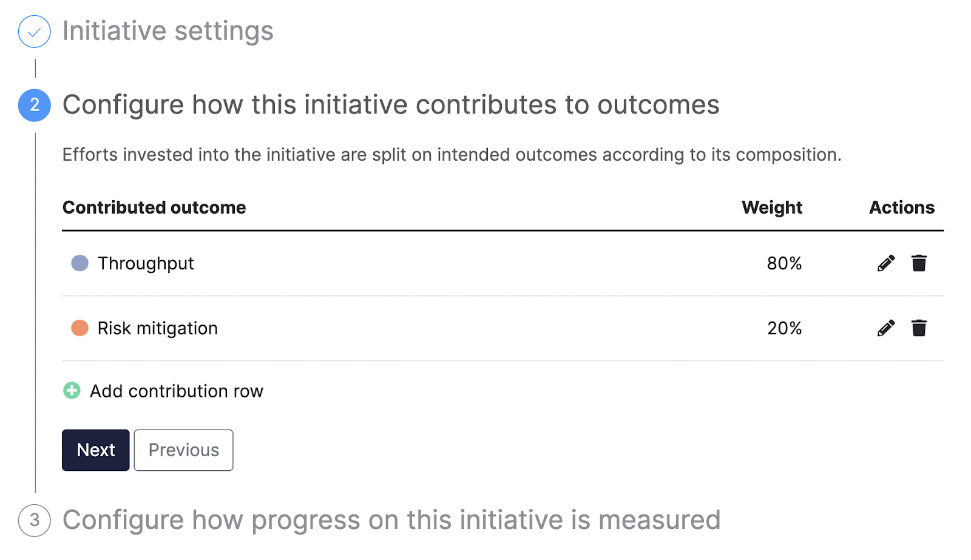Select the step 2 number badge
Screen dimensions: 971x560
[35, 105]
